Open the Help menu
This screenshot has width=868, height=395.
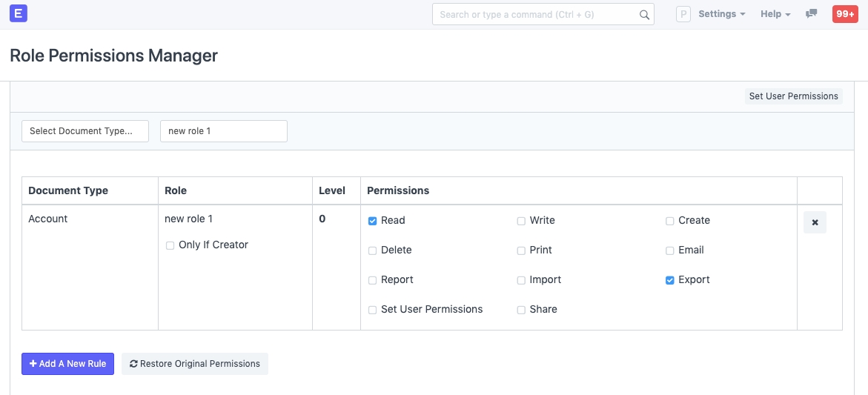[775, 14]
